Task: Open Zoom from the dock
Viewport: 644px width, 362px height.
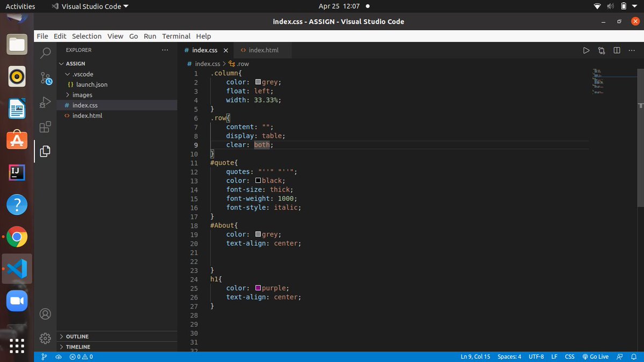Action: [x=17, y=301]
